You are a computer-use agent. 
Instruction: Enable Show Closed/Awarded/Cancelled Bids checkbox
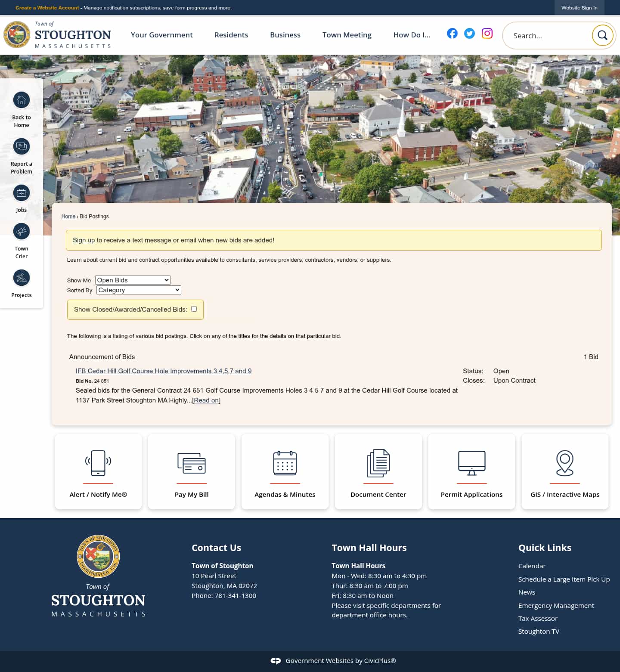click(x=194, y=309)
